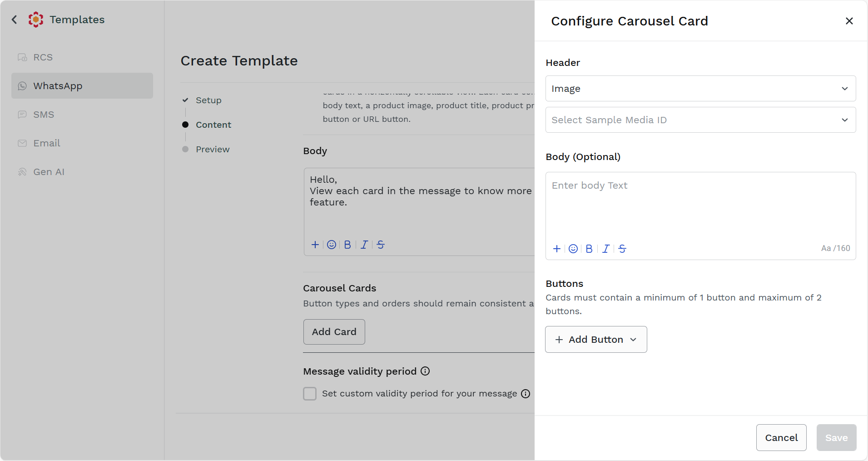
Task: Apply italic formatting in card body editor
Action: (x=605, y=249)
